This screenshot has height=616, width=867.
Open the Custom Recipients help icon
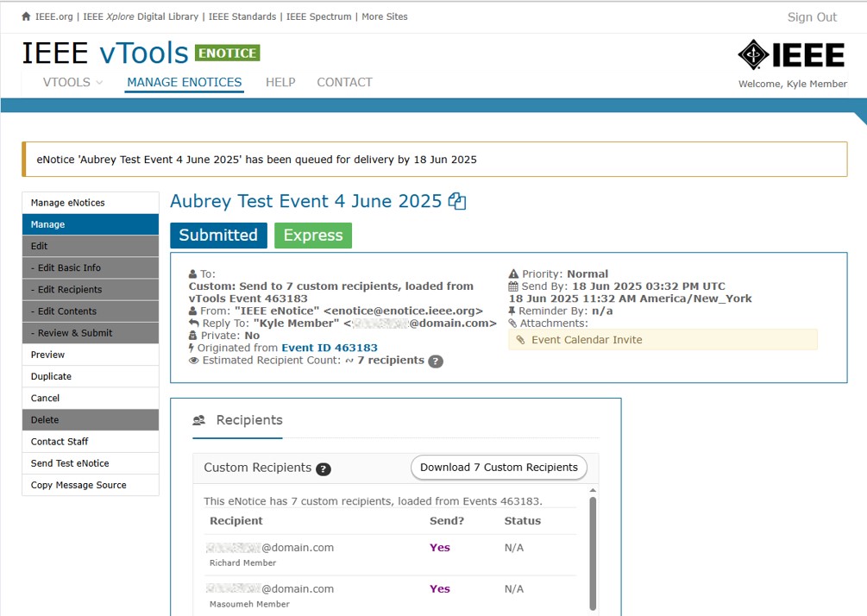coord(324,469)
